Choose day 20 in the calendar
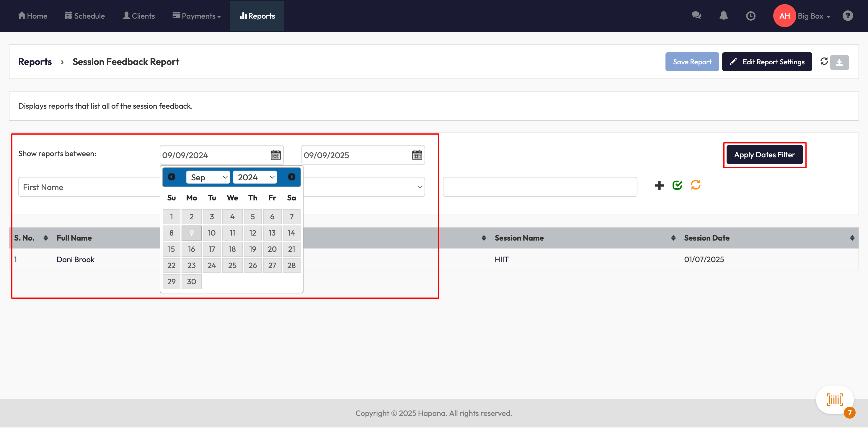Viewport: 868px width, 428px height. [272, 249]
